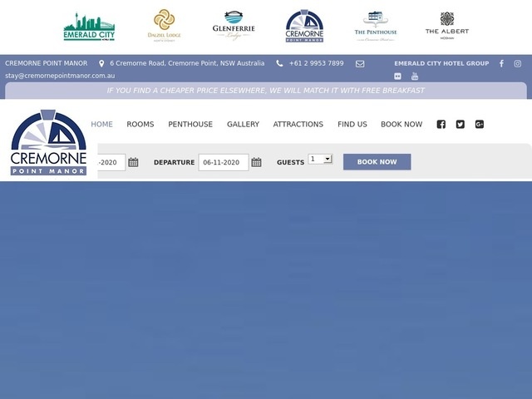Click the Flickr icon in the top bar
This screenshot has height=399, width=532.
tap(398, 76)
